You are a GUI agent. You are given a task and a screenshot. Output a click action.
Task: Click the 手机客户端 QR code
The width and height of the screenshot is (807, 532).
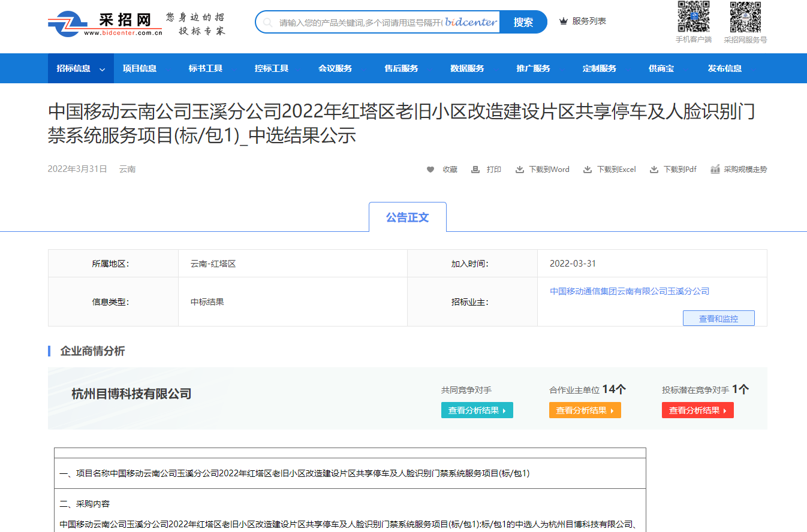pos(694,17)
